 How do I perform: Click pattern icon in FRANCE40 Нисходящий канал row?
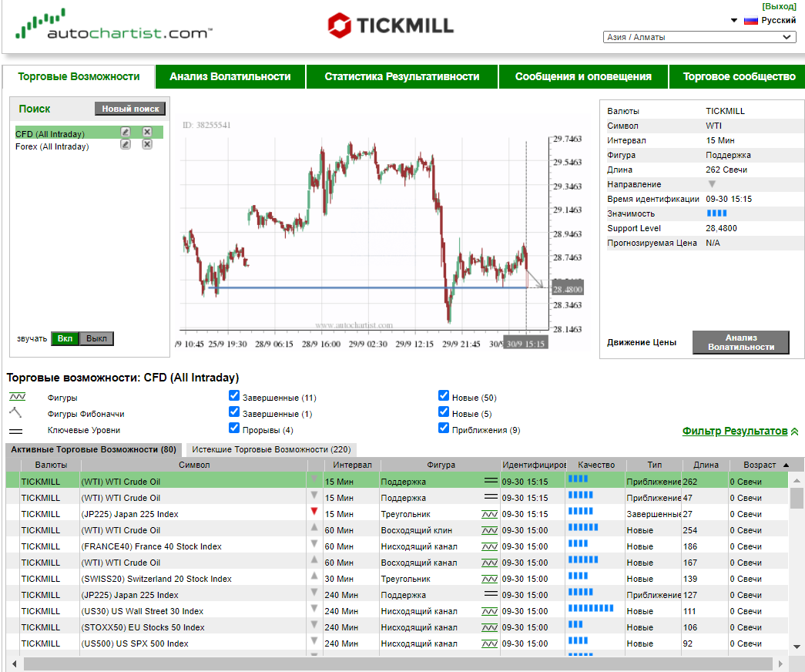tap(490, 546)
